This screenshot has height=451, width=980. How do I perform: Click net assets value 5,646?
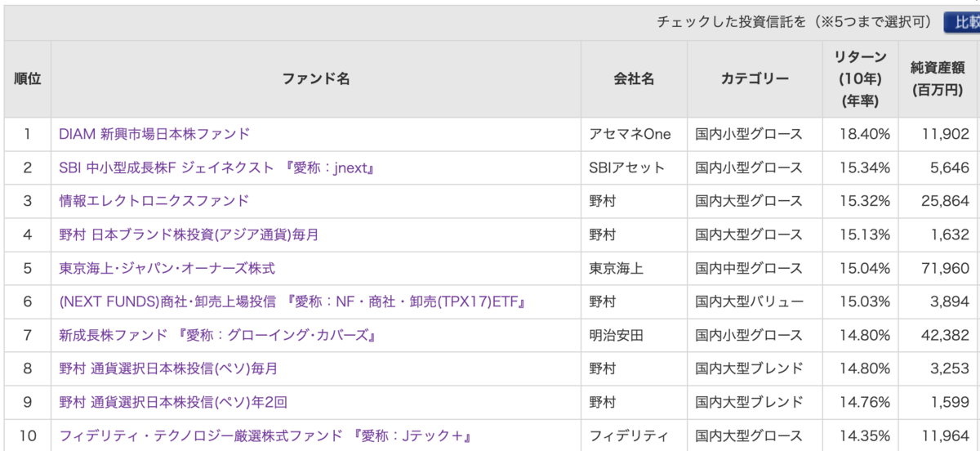coord(951,167)
